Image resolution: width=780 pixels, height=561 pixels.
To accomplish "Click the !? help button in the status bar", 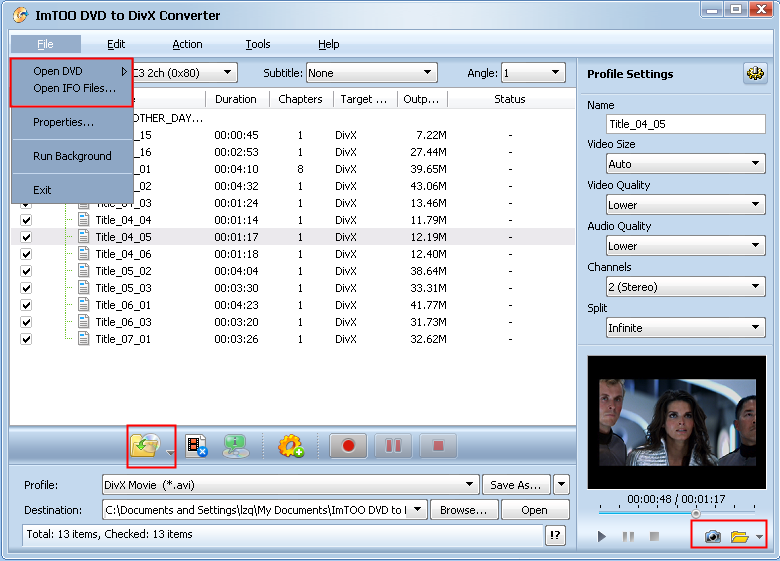I will tap(555, 535).
